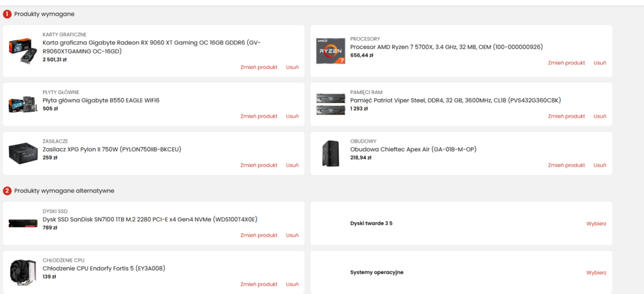The height and width of the screenshot is (294, 644).
Task: Click the price 218,94 zł
Action: 361,158
